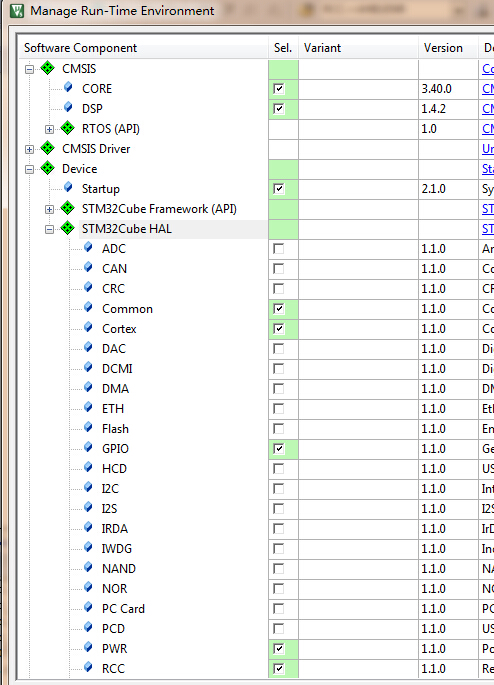Click the green diamond icon beside CMSIS Driver
Viewport: 494px width, 685px height.
tap(48, 149)
